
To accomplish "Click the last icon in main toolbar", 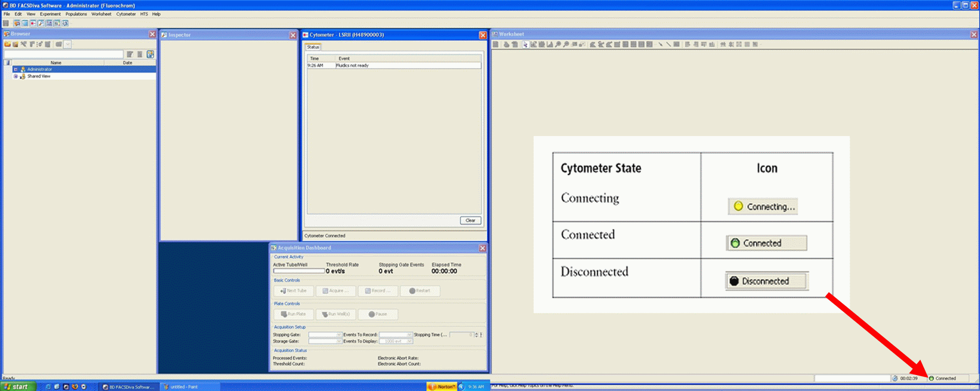I will pyautogui.click(x=65, y=23).
